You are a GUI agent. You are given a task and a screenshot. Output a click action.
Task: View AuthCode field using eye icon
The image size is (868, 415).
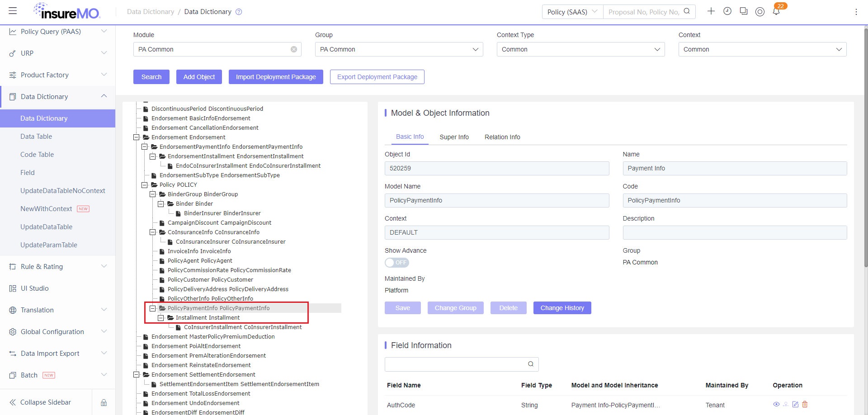pos(776,405)
